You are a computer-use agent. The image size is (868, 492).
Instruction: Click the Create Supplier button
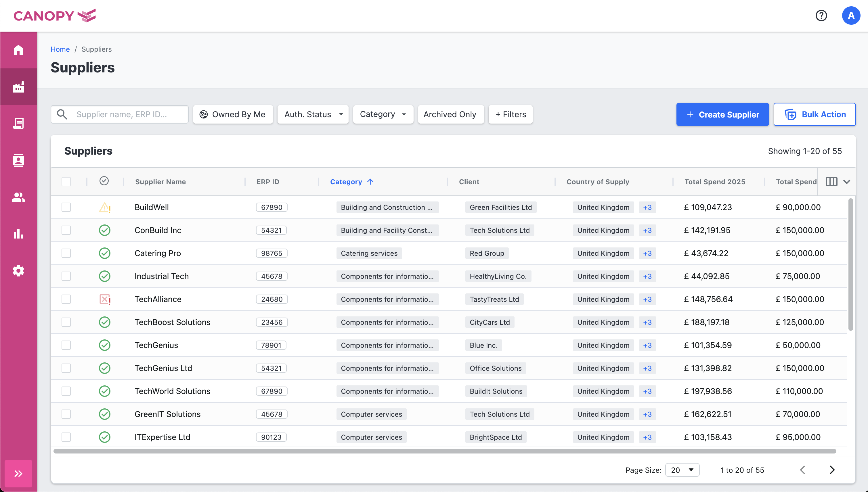[x=722, y=115]
